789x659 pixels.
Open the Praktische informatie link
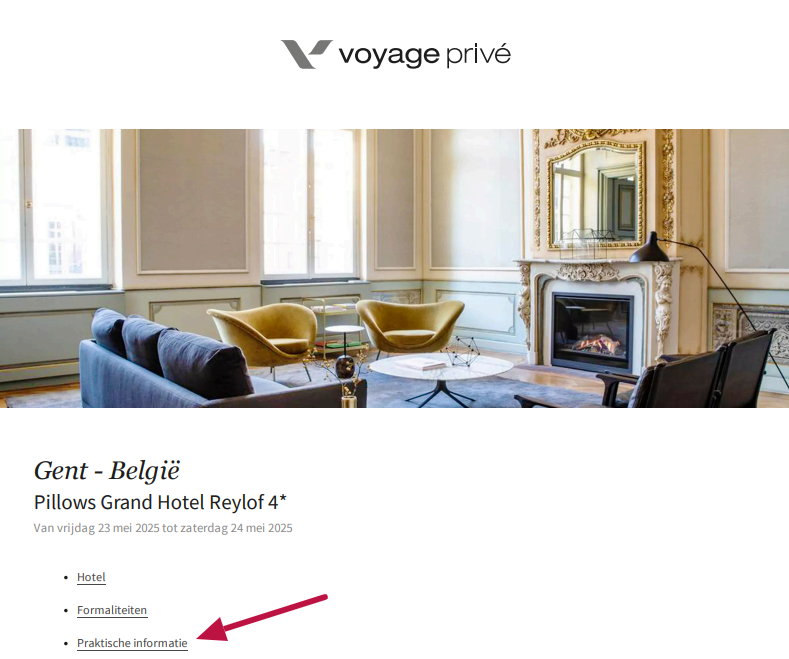pos(132,643)
